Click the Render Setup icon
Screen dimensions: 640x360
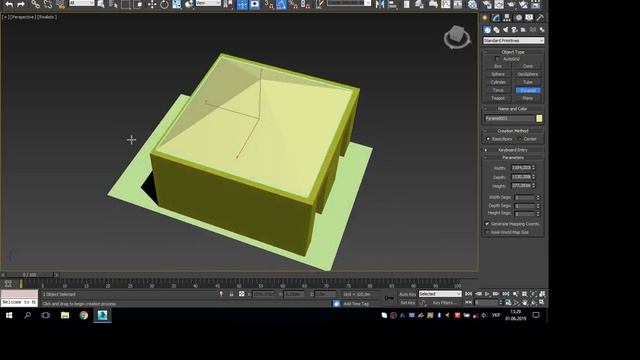pyautogui.click(x=487, y=4)
